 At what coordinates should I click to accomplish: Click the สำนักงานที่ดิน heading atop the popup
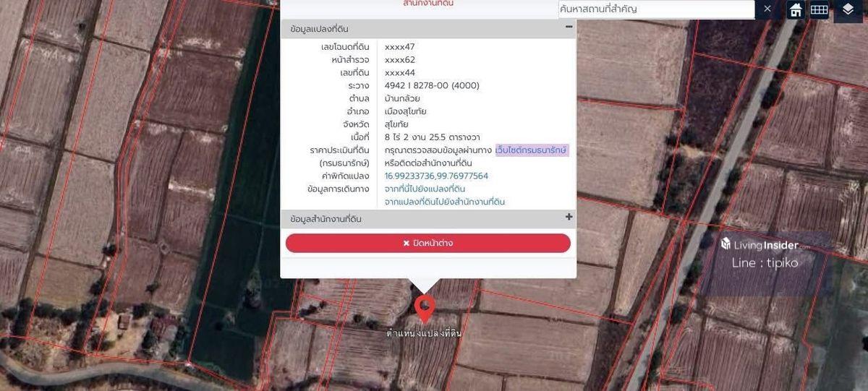point(428,4)
